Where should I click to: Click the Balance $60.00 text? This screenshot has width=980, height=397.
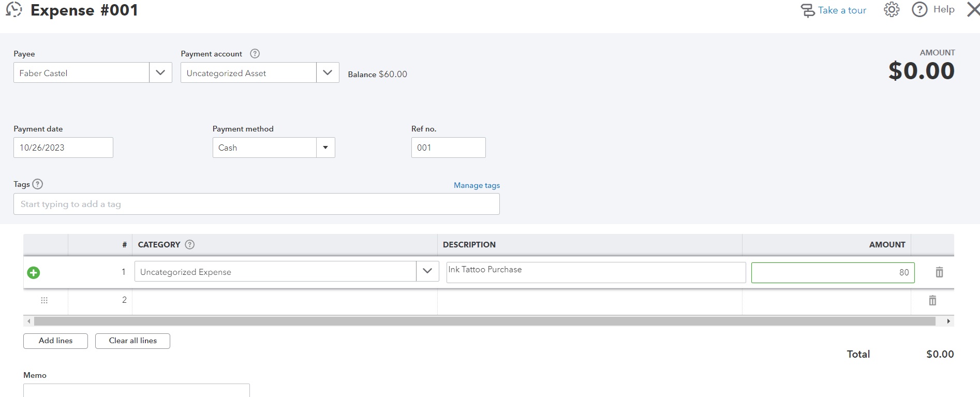[x=378, y=74]
